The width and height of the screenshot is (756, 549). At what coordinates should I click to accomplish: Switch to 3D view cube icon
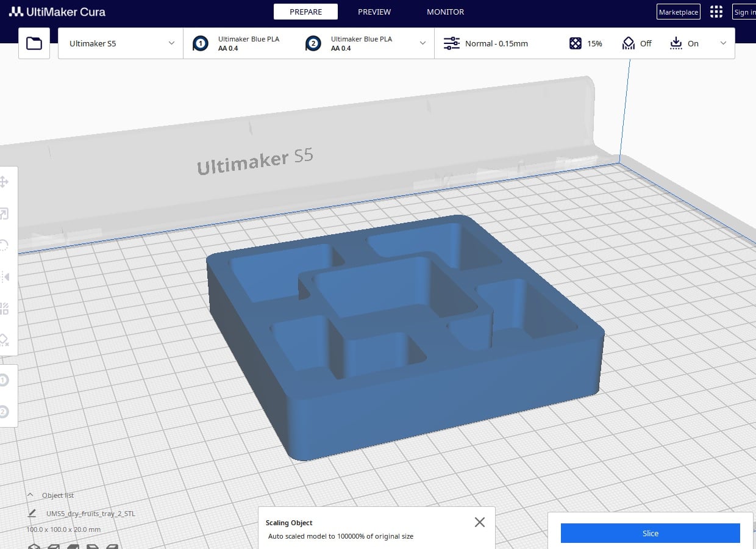(35, 547)
